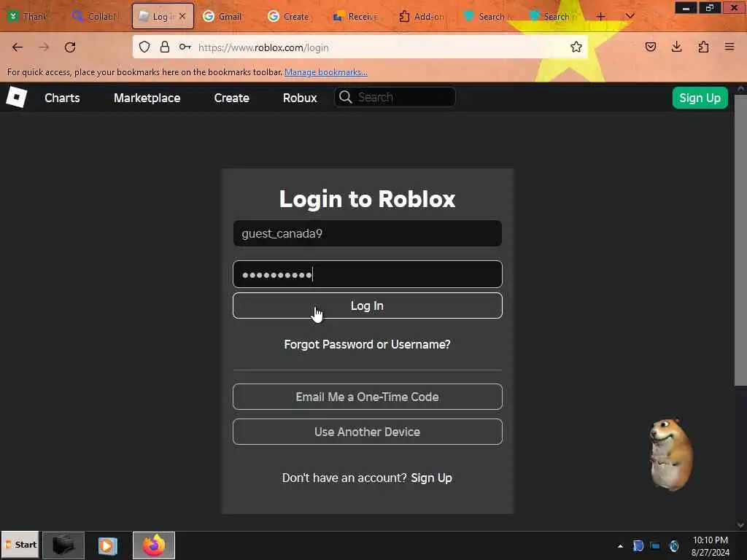Open the media player taskbar icon

[x=108, y=545]
